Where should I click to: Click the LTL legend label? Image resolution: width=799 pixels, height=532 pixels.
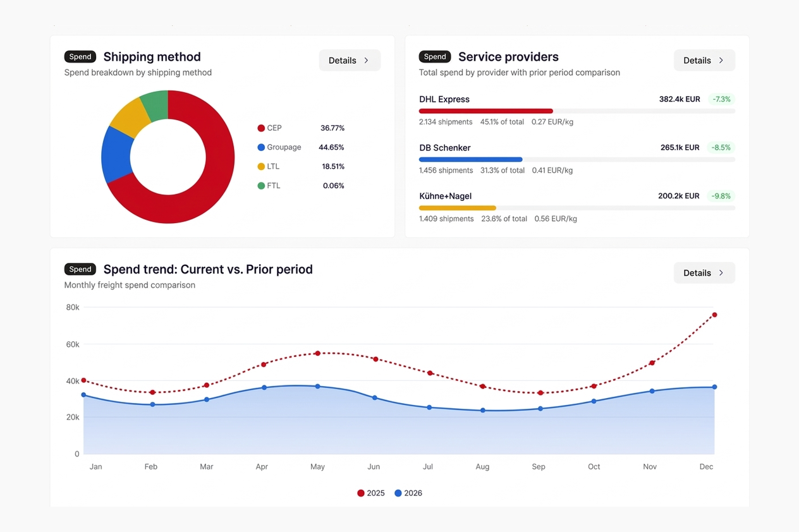273,167
